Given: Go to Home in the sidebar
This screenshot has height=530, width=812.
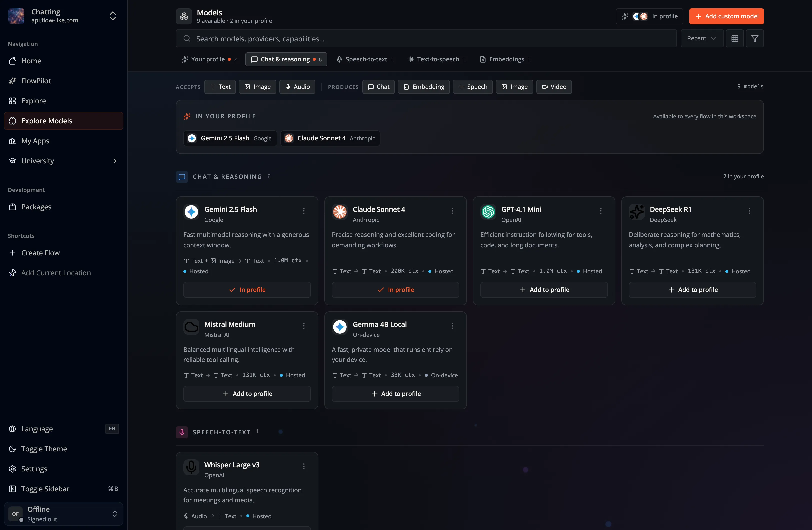Looking at the screenshot, I should (63, 61).
